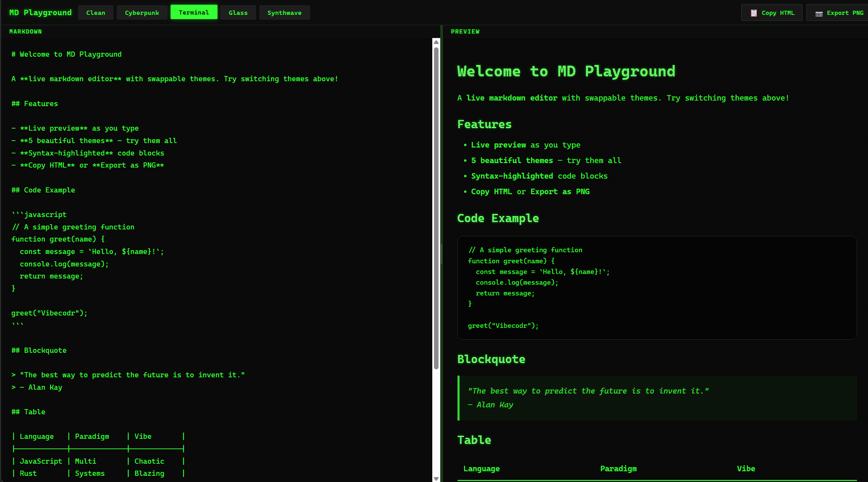
Task: Click 'greet("Vibecodr");' in the markdown editor
Action: [49, 313]
